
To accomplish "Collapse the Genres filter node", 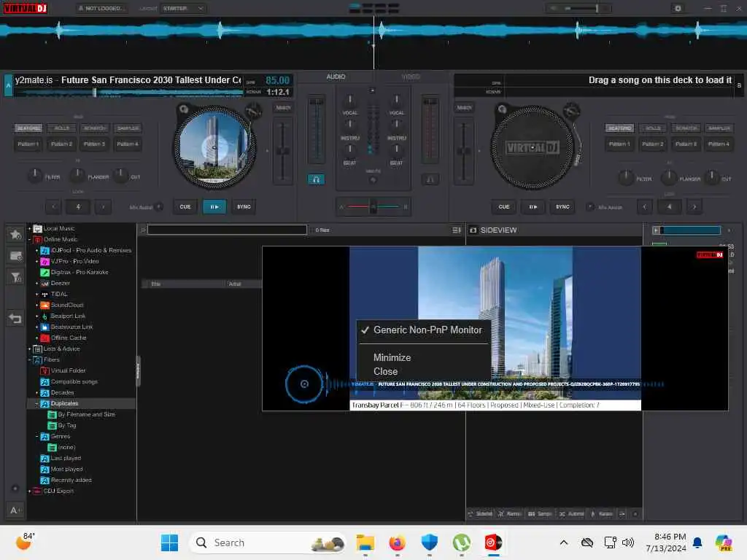I will pos(36,437).
